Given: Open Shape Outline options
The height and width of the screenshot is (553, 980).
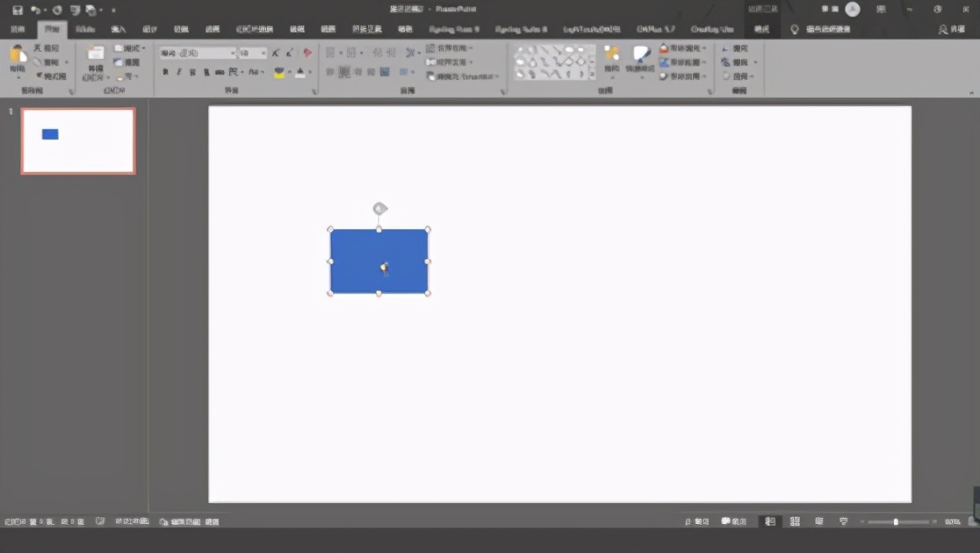Looking at the screenshot, I should tap(683, 61).
